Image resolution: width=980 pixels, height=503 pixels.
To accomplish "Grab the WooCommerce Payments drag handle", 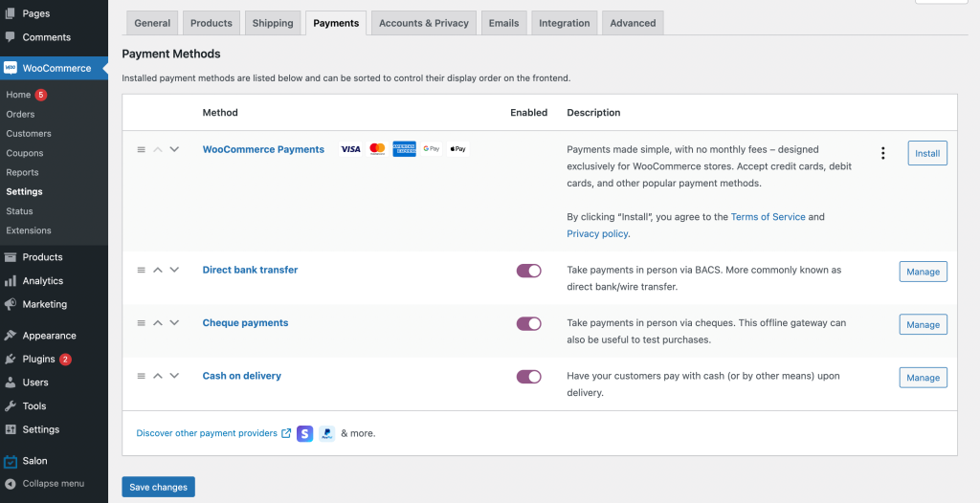I will pos(142,149).
